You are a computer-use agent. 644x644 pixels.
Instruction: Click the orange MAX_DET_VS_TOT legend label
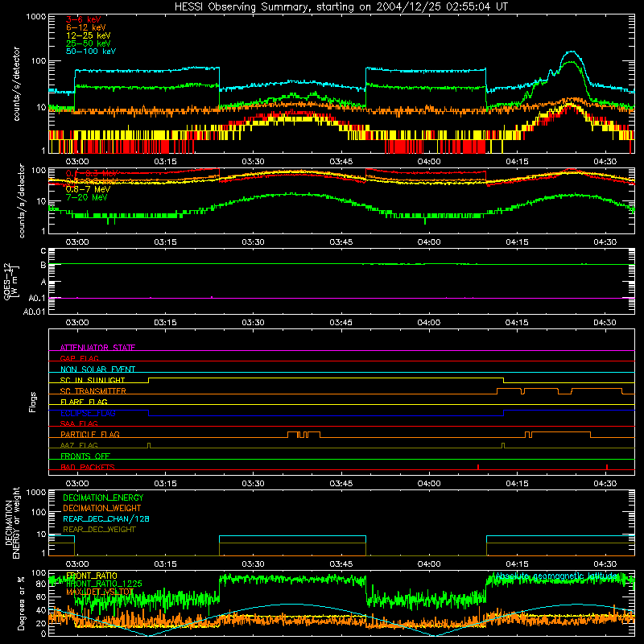[x=100, y=592]
